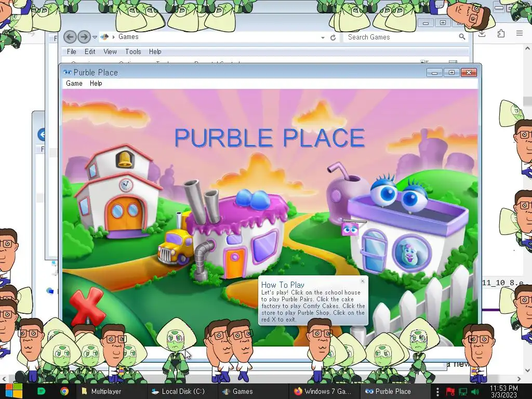The width and height of the screenshot is (532, 399).
Task: Click the network tray icon
Action: (463, 392)
